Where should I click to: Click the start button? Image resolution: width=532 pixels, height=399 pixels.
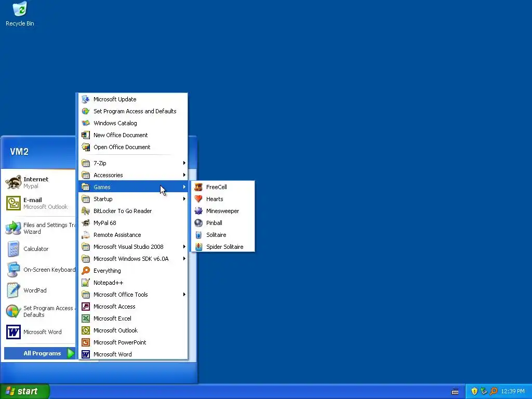[x=25, y=391]
